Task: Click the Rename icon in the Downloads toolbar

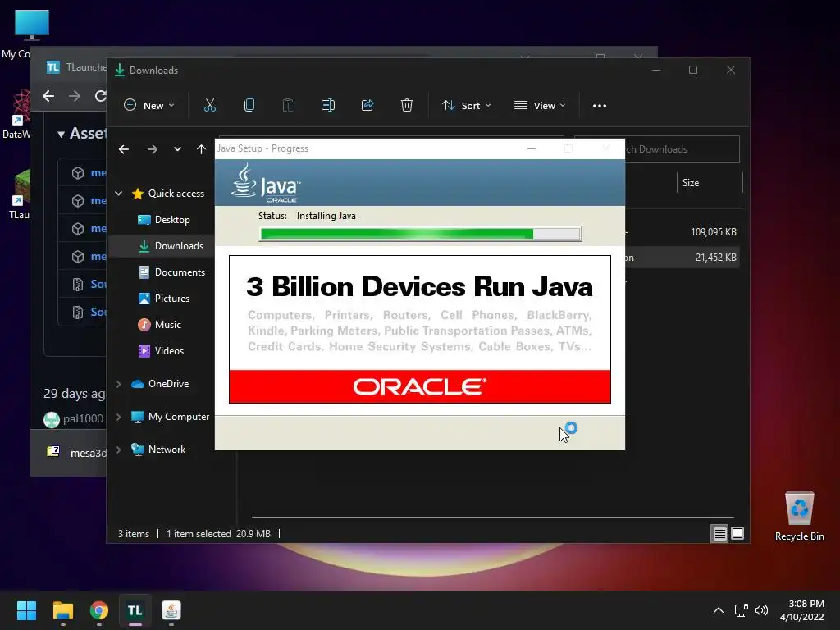Action: point(328,106)
